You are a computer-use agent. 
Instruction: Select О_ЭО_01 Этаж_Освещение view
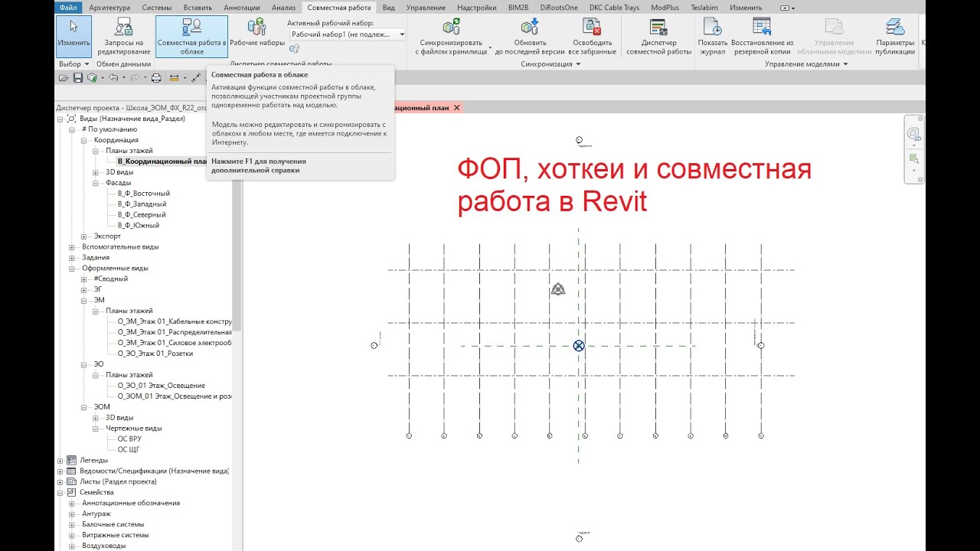[162, 386]
